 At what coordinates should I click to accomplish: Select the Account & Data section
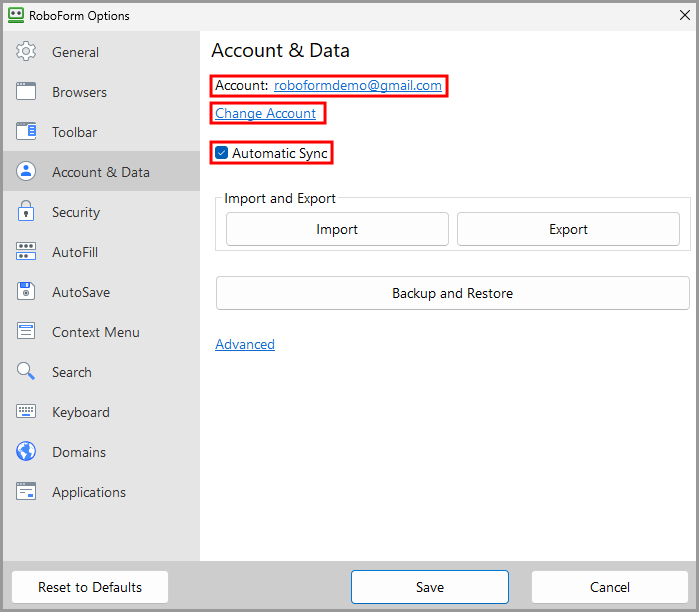[100, 172]
